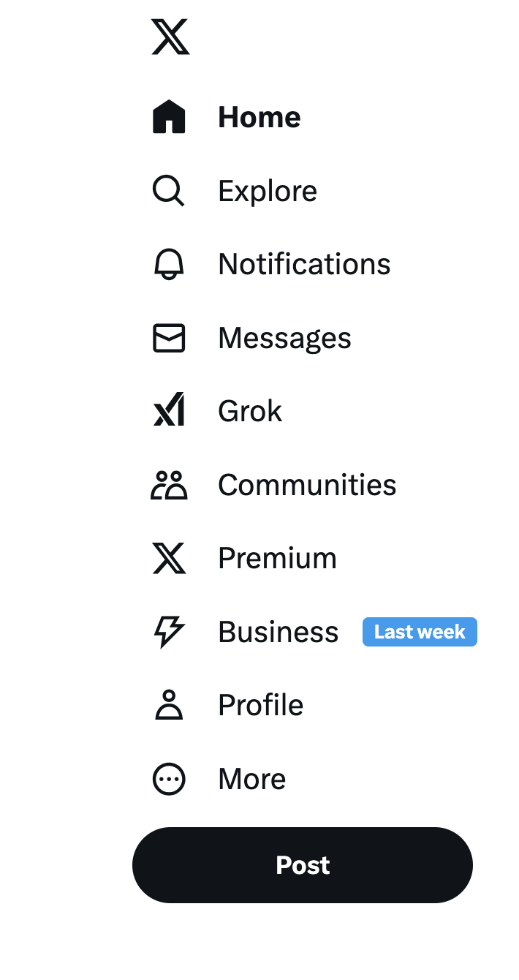The height and width of the screenshot is (980, 519).
Task: Click the X logo at the top
Action: [170, 37]
